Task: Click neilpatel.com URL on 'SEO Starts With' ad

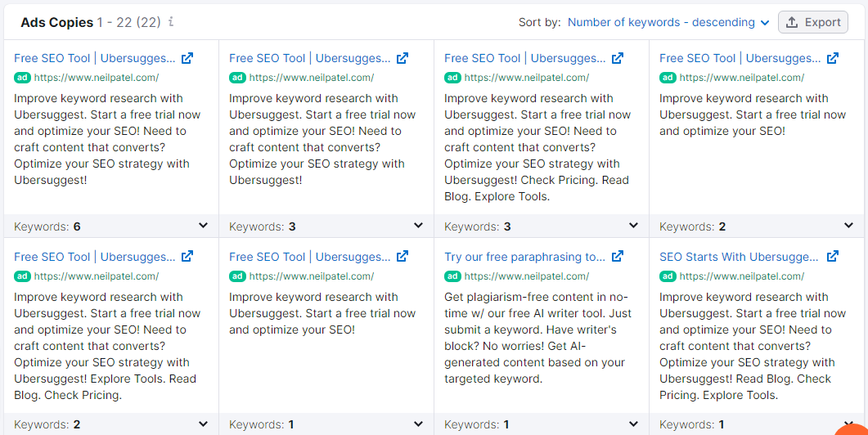Action: [x=742, y=276]
